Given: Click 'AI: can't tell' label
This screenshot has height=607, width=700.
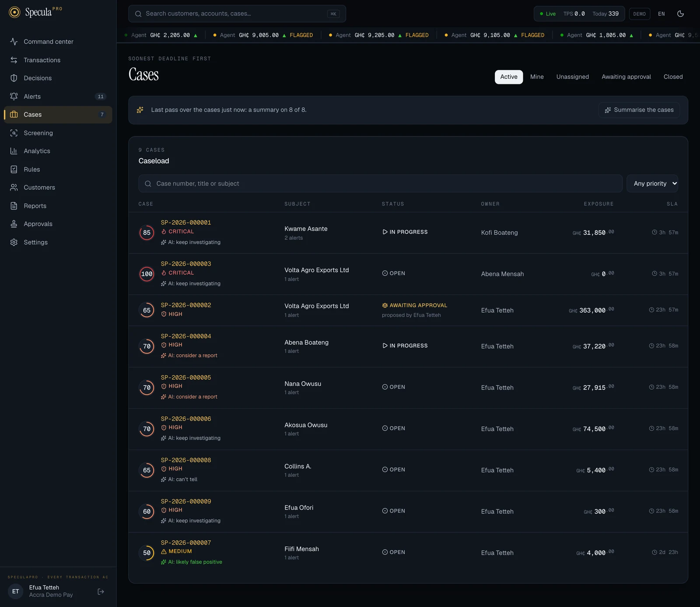Looking at the screenshot, I should (x=179, y=479).
